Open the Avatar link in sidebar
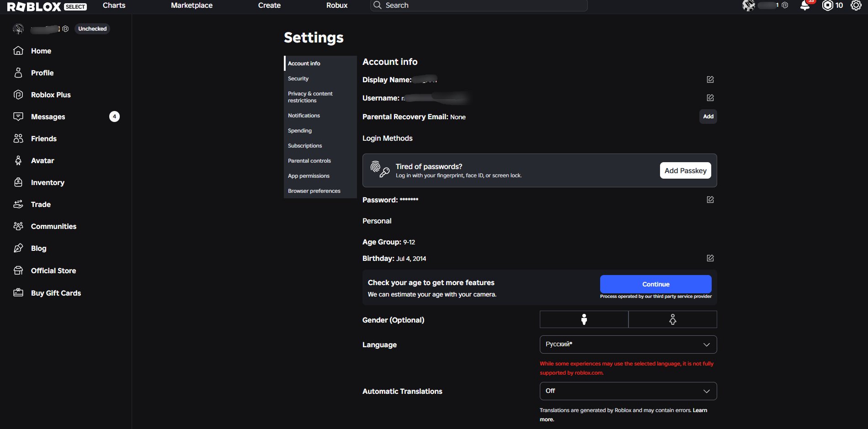 (x=43, y=160)
